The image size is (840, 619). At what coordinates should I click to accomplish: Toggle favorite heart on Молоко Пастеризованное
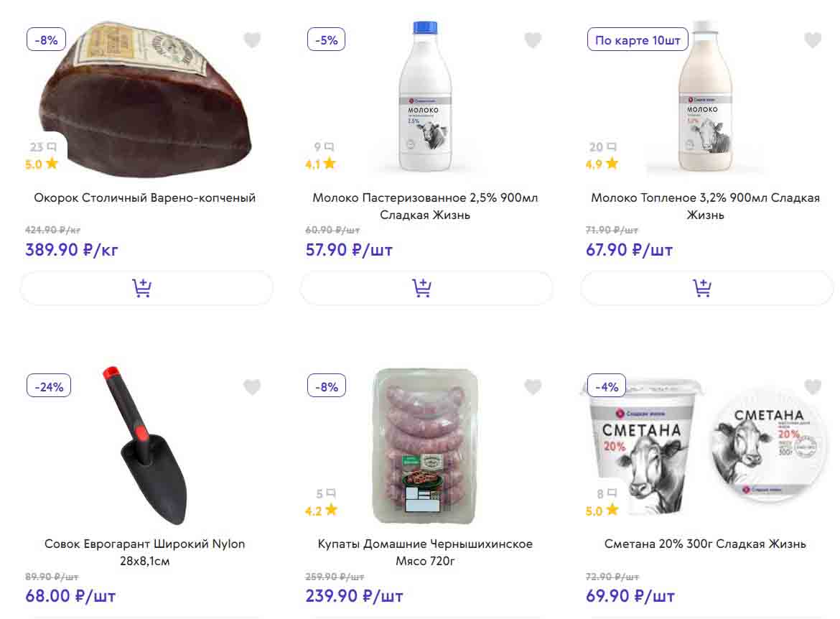point(533,40)
